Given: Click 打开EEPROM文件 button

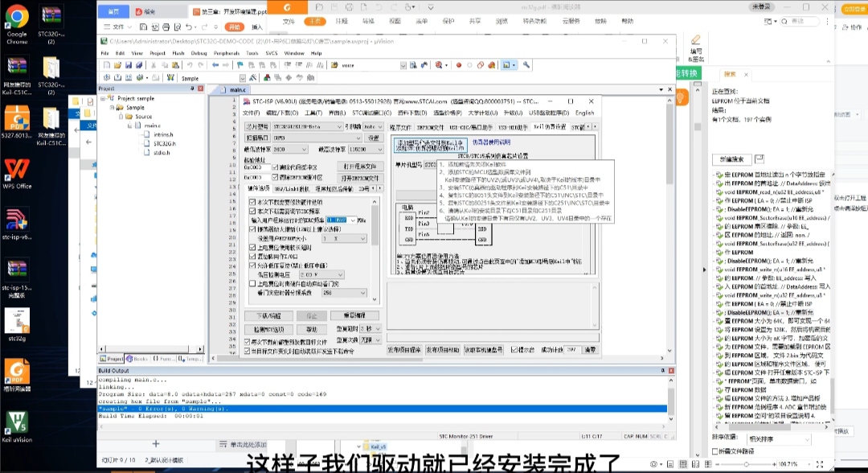Looking at the screenshot, I should tap(360, 178).
